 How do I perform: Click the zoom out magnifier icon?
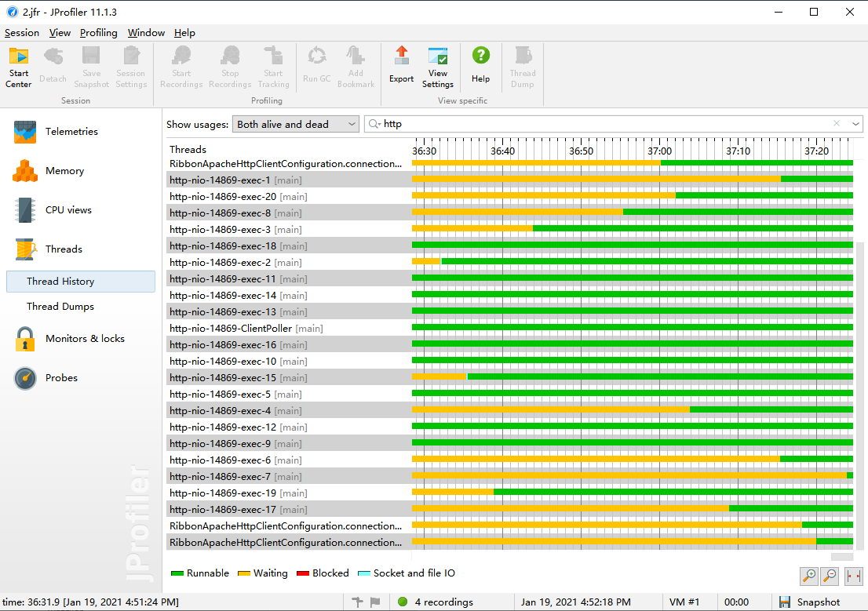pyautogui.click(x=830, y=576)
